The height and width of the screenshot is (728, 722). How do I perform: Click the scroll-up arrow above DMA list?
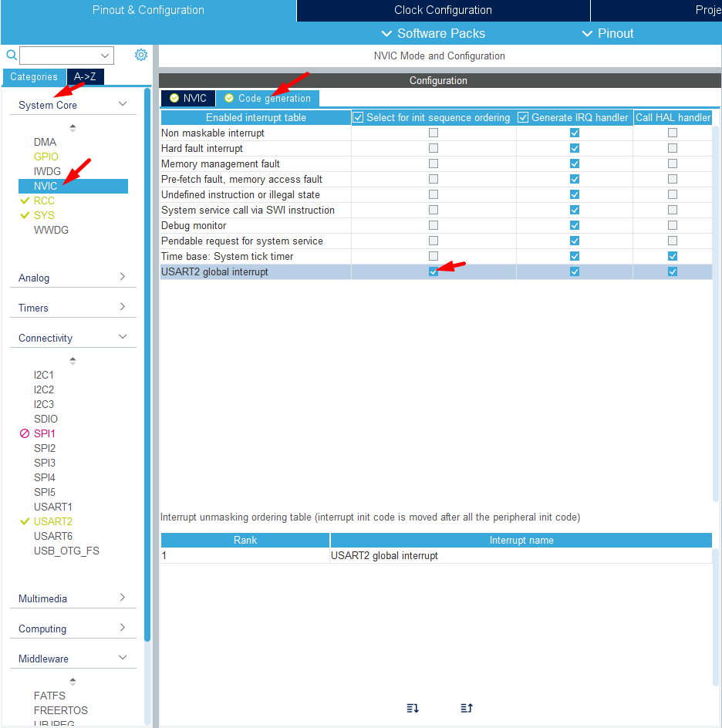(73, 128)
